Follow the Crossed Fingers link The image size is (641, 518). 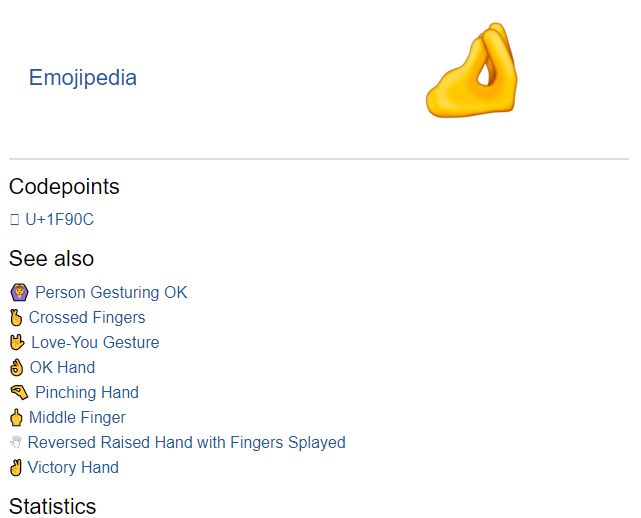87,318
